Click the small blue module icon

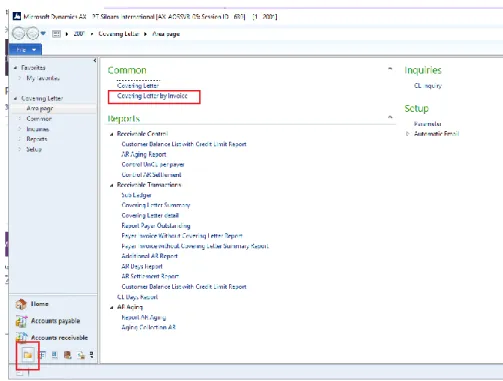click(55, 355)
